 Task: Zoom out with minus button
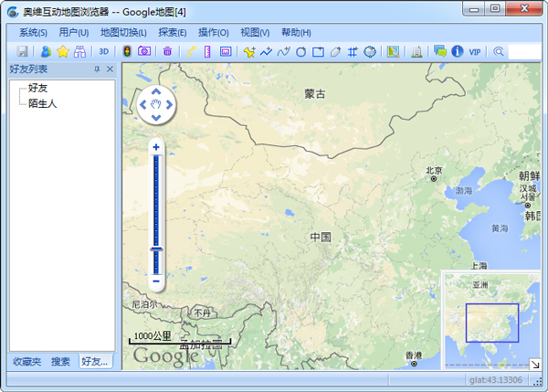156,281
